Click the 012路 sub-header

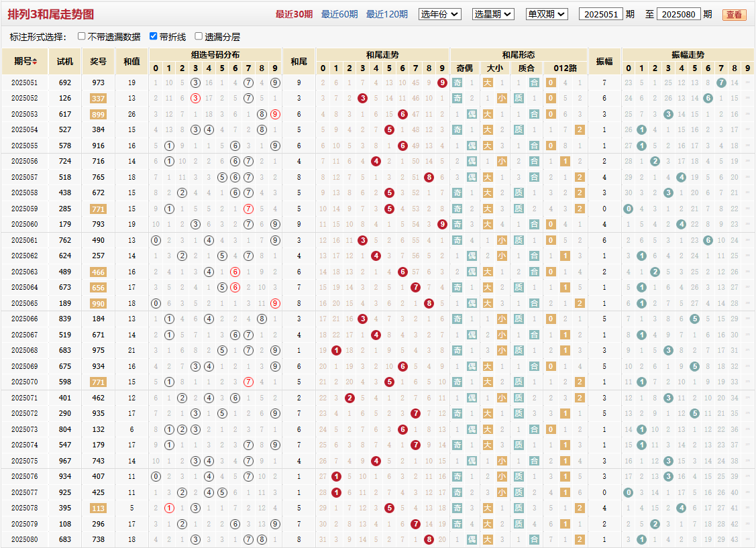coord(565,68)
